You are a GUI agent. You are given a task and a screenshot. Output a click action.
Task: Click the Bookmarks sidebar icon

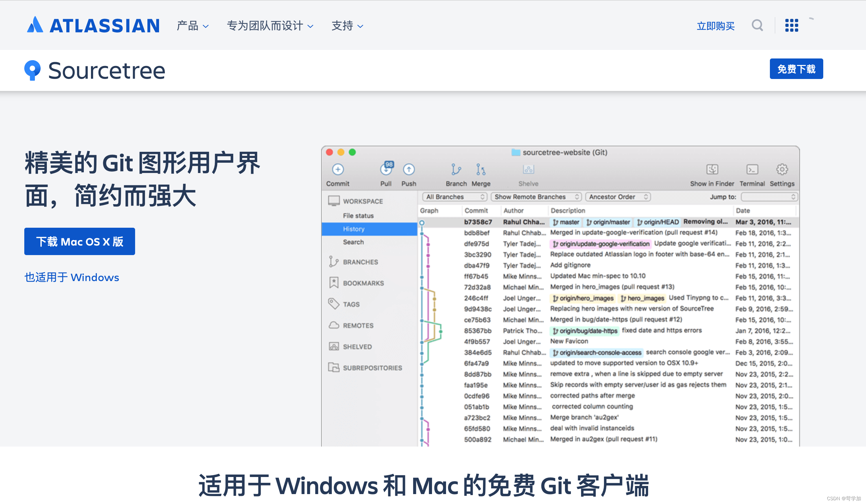pos(334,283)
